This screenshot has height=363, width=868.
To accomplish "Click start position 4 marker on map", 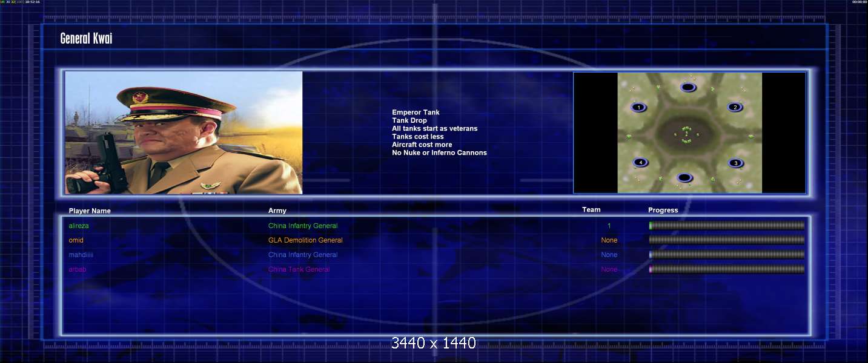I will (640, 162).
